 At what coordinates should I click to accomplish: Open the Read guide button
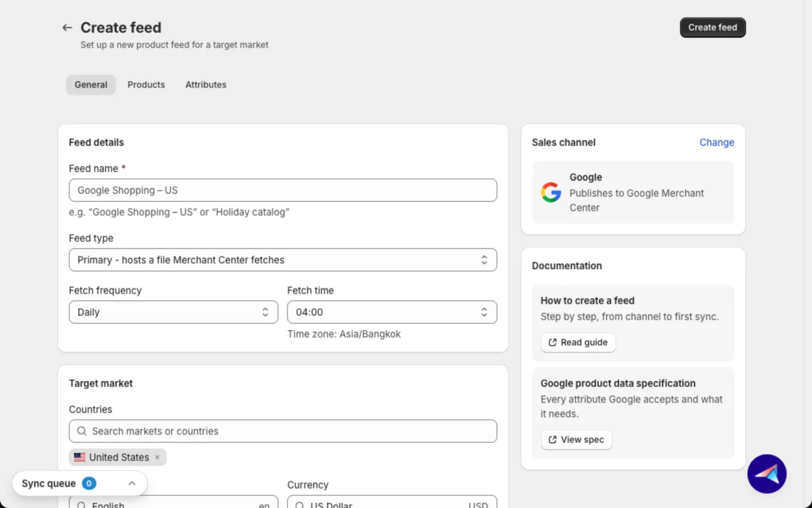coord(578,343)
